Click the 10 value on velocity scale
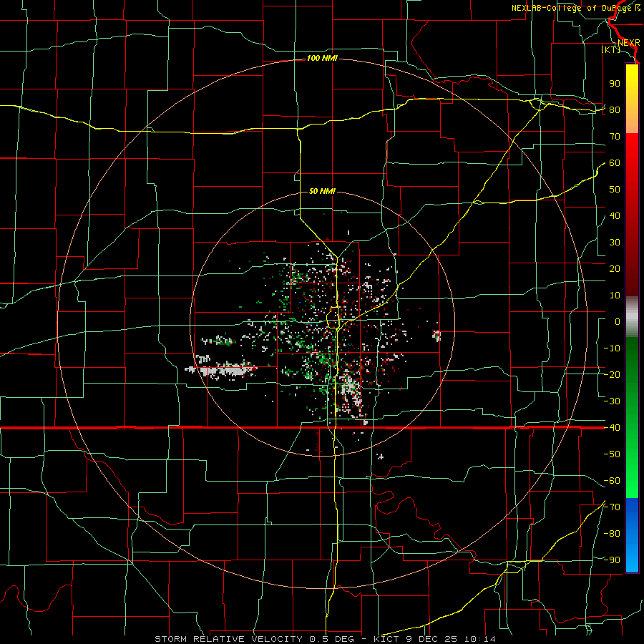The image size is (644, 644). (x=615, y=296)
